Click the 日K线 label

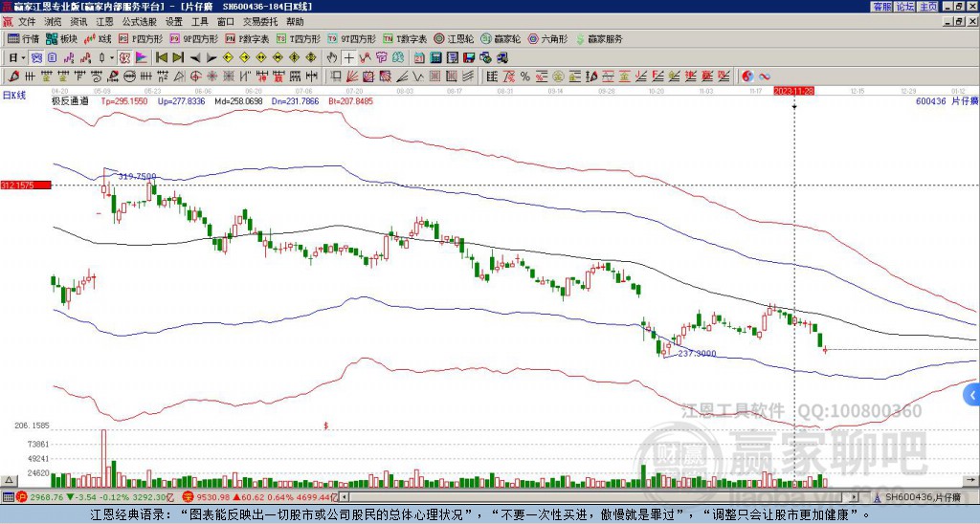click(x=14, y=96)
